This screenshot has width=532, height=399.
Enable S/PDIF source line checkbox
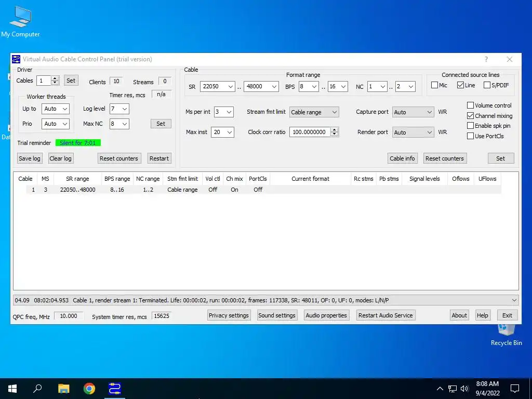pos(487,85)
